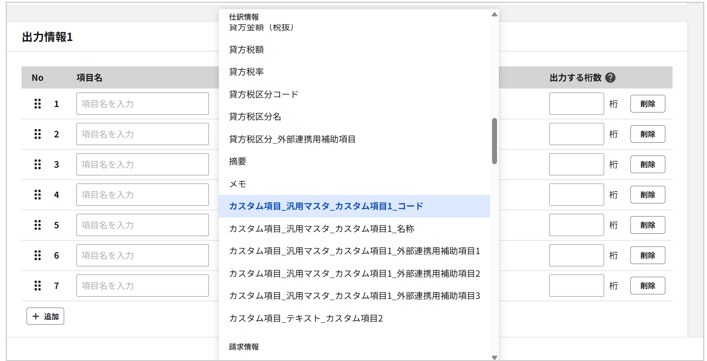
Task: Click the 桁 digits field in row 5
Action: [576, 225]
